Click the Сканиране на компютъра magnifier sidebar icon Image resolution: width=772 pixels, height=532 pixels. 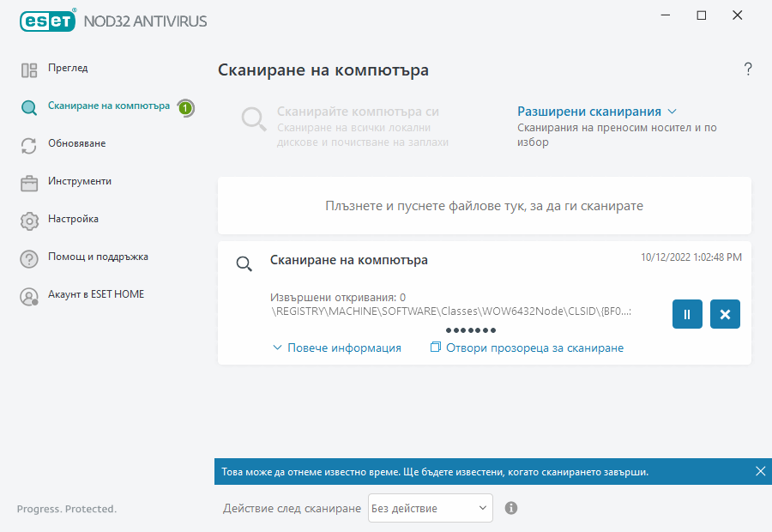tap(29, 106)
